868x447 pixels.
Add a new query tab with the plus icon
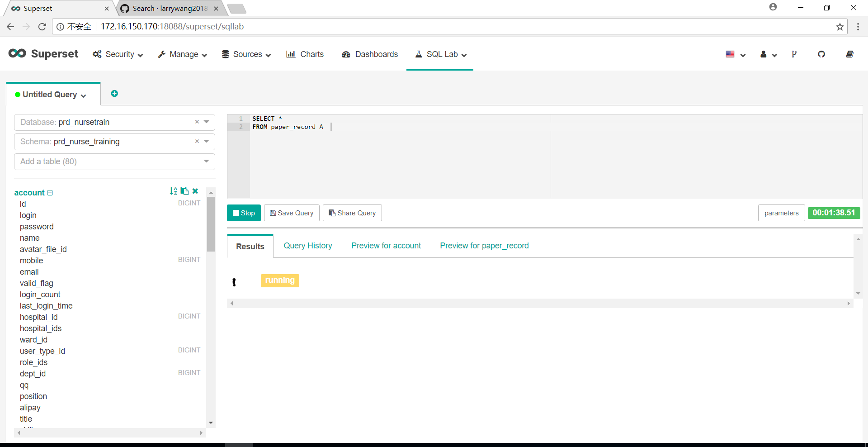pyautogui.click(x=114, y=93)
